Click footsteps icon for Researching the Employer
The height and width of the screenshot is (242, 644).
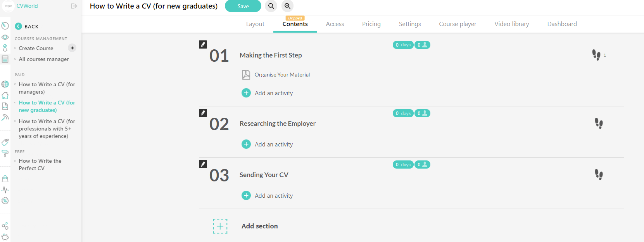(599, 124)
